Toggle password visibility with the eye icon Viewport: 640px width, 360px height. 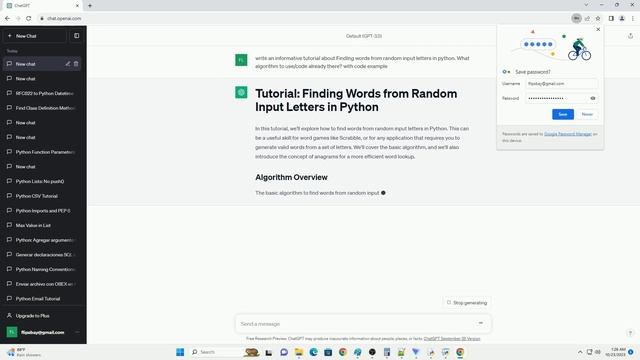(593, 98)
